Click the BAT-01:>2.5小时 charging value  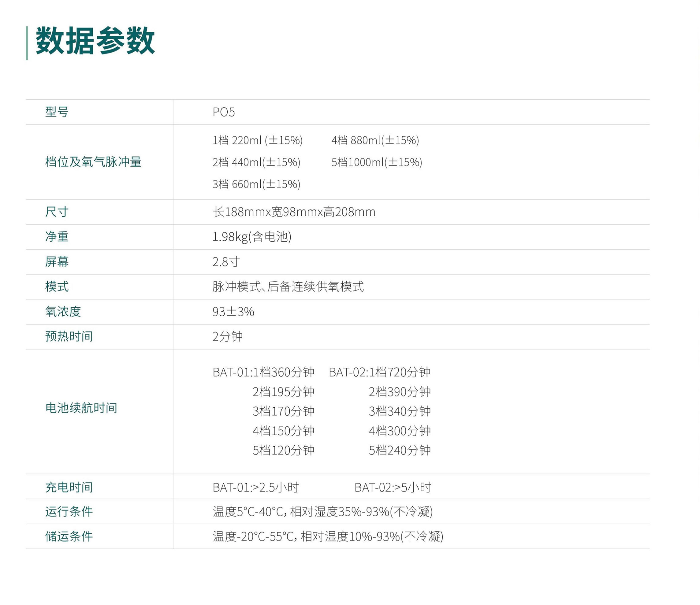pyautogui.click(x=256, y=488)
